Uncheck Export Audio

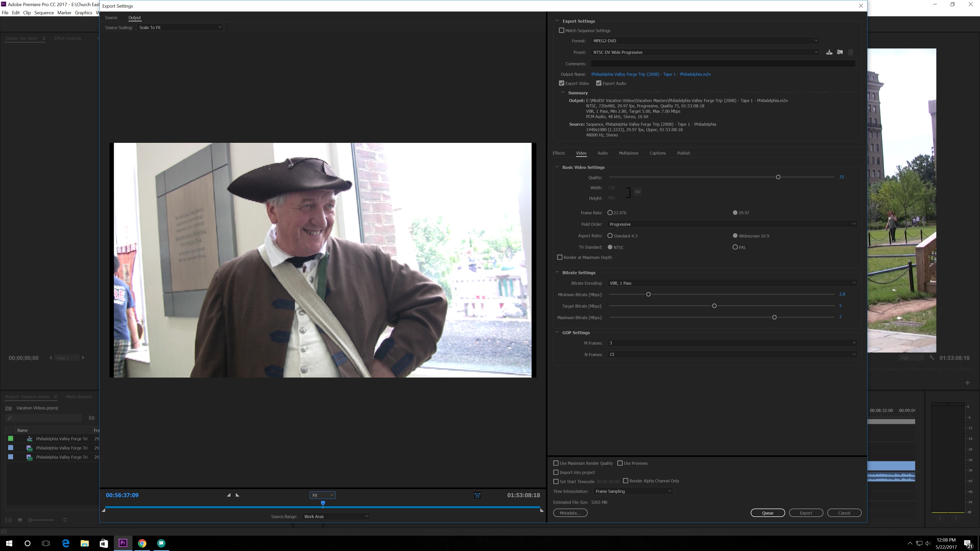[x=599, y=83]
